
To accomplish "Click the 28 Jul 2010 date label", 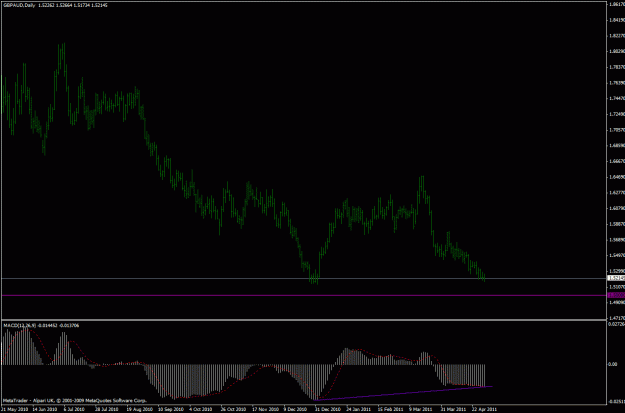I will pyautogui.click(x=107, y=409).
